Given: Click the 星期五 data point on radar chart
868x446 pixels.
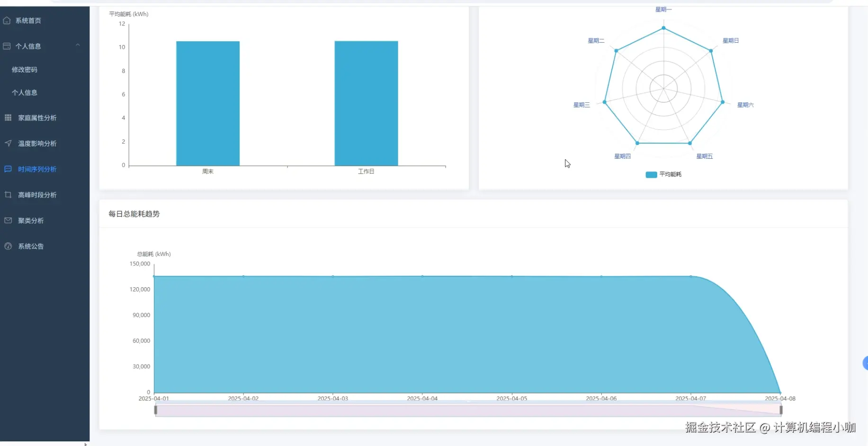Looking at the screenshot, I should (x=690, y=143).
